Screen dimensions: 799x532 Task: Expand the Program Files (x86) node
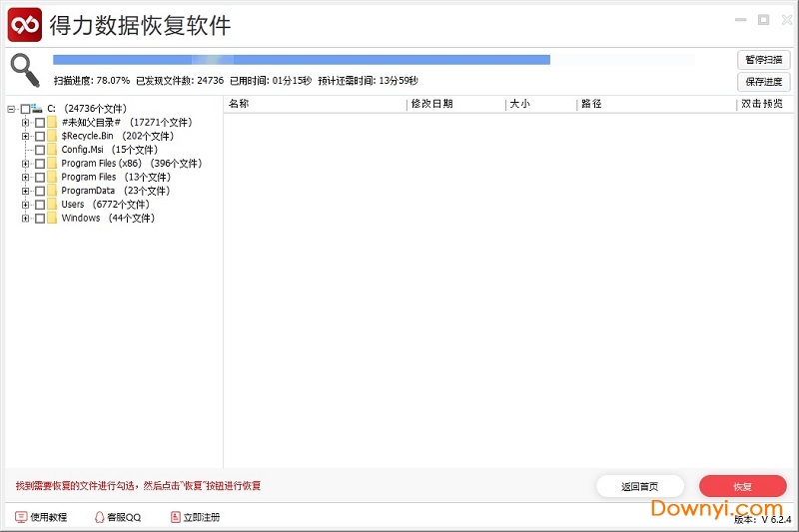pyautogui.click(x=25, y=164)
